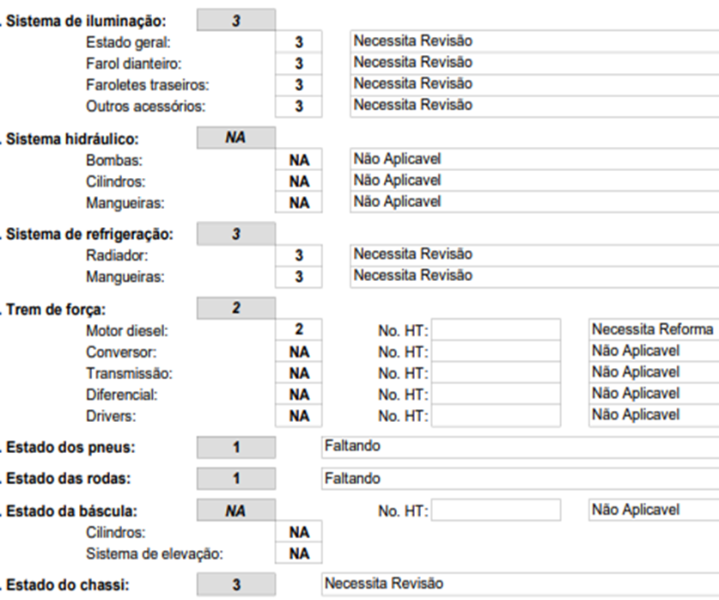Click the Estado da báscula No. HT field
Image resolution: width=719 pixels, height=600 pixels.
(x=495, y=511)
